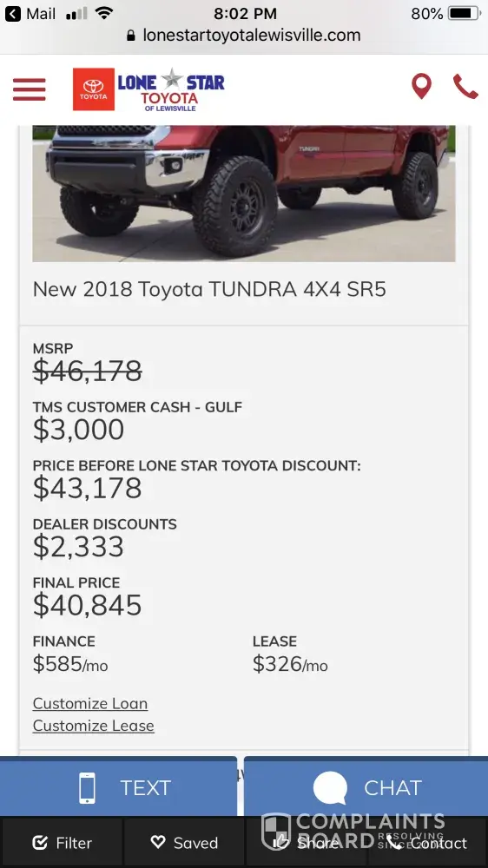Open the hamburger menu

pyautogui.click(x=30, y=89)
